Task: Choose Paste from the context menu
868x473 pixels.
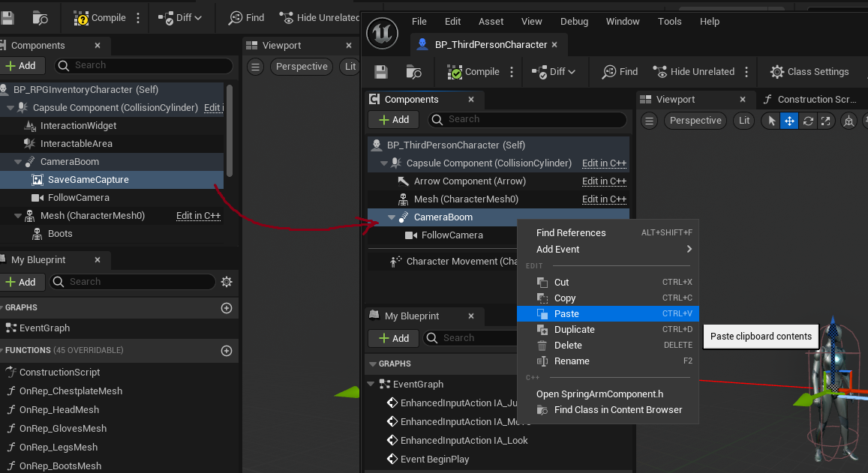Action: pos(566,314)
